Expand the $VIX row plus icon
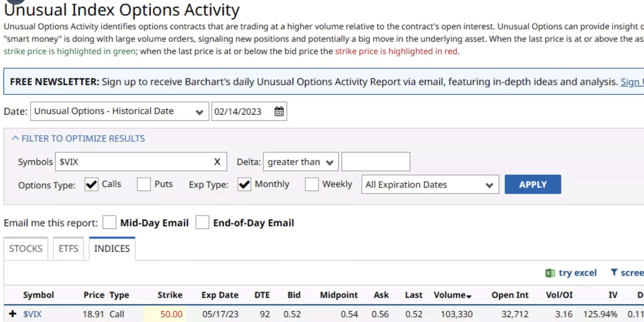The image size is (644, 322). (x=13, y=314)
